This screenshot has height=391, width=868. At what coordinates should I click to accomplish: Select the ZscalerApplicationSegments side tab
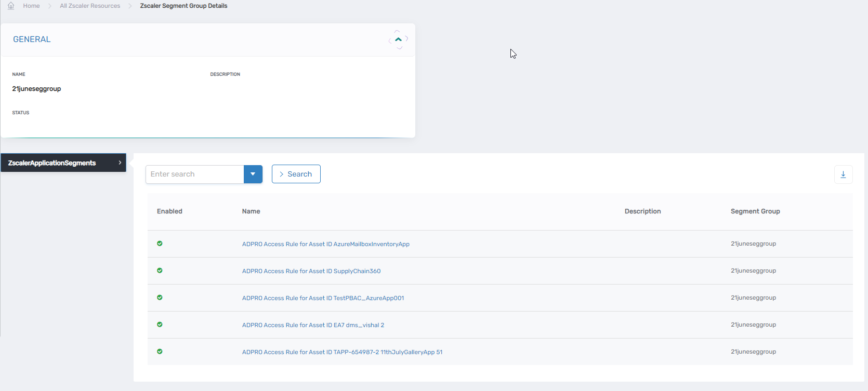tap(63, 163)
